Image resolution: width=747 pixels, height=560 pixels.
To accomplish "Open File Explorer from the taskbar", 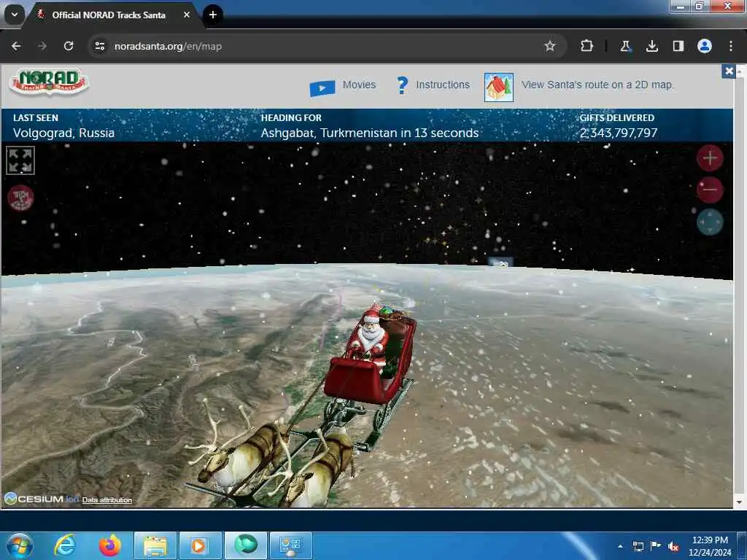I will 155,546.
